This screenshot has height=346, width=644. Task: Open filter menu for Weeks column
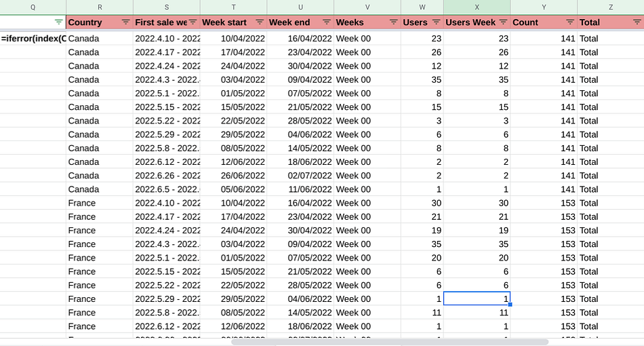coord(393,22)
